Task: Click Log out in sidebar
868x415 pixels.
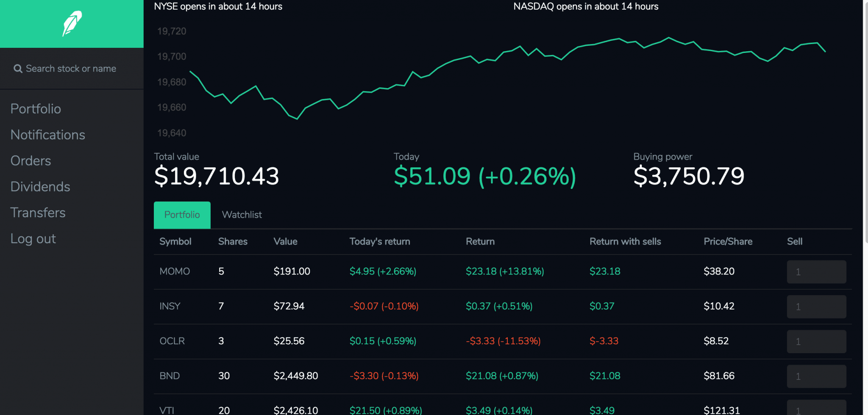Action: [x=33, y=239]
